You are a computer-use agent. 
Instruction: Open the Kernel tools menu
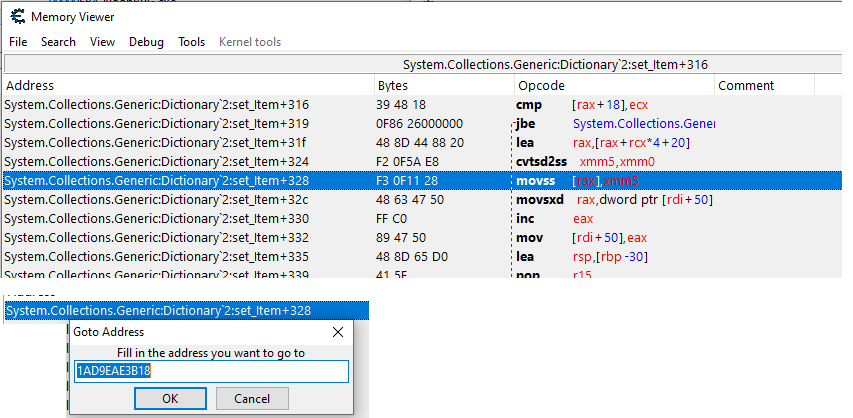coord(250,42)
